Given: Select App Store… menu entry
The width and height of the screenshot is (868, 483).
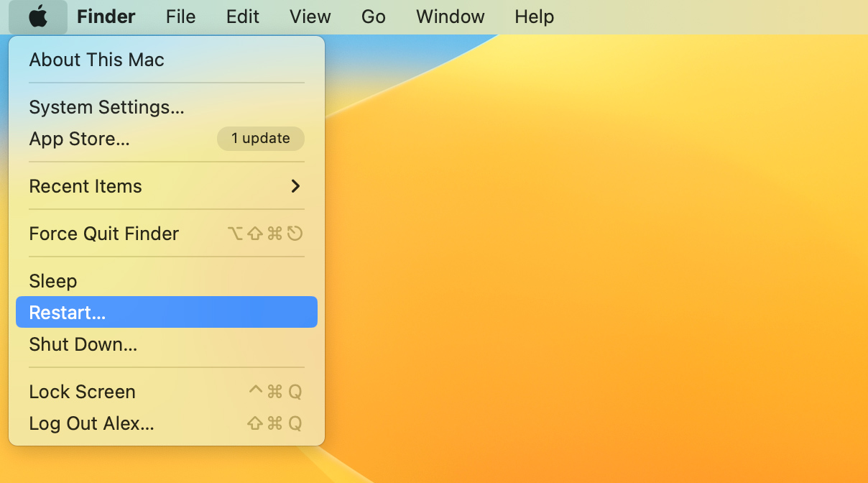Looking at the screenshot, I should coord(167,139).
